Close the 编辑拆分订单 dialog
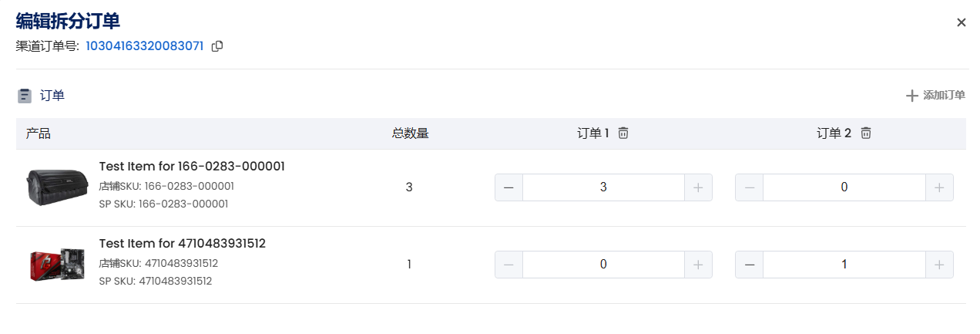This screenshot has width=980, height=334. 962,22
